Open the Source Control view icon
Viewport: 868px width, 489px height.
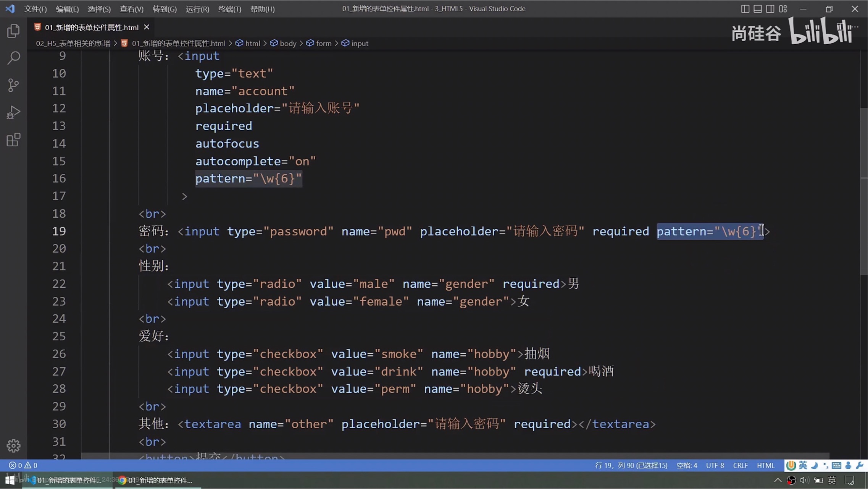13,85
